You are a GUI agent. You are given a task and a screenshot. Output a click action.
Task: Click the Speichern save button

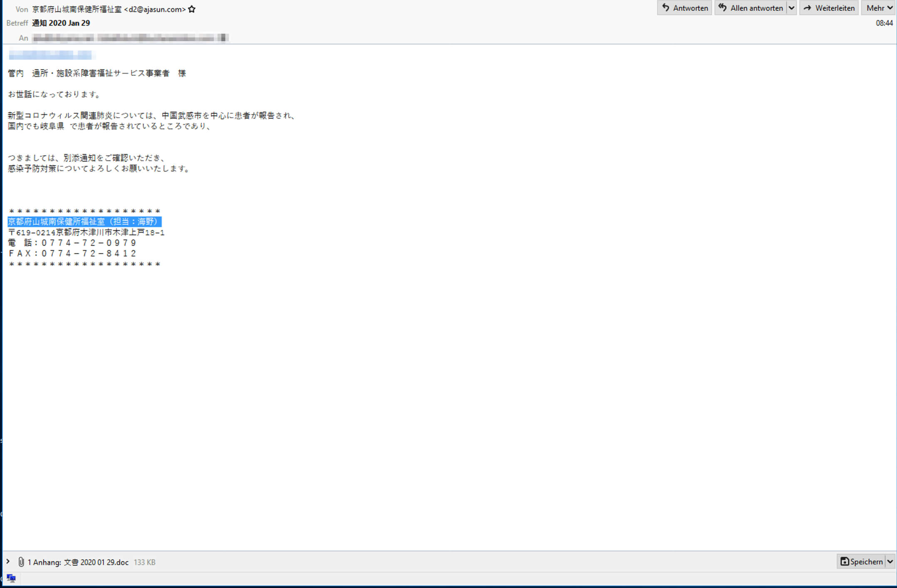click(x=861, y=562)
